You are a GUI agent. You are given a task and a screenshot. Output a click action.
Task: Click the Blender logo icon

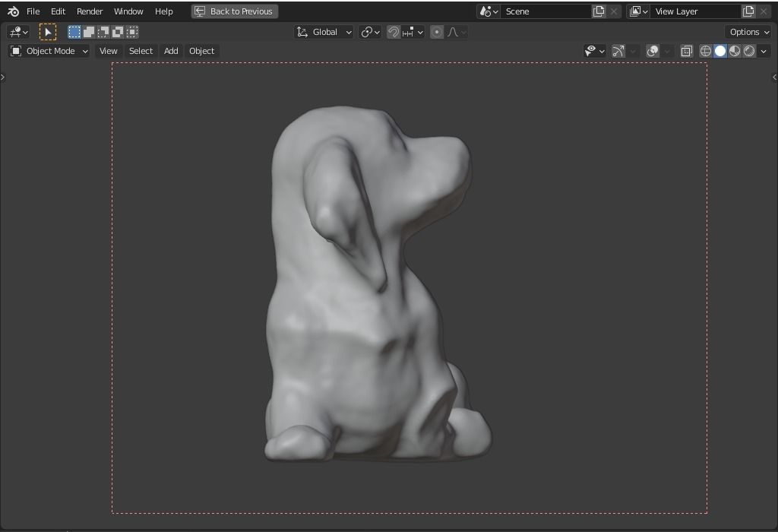pyautogui.click(x=14, y=11)
